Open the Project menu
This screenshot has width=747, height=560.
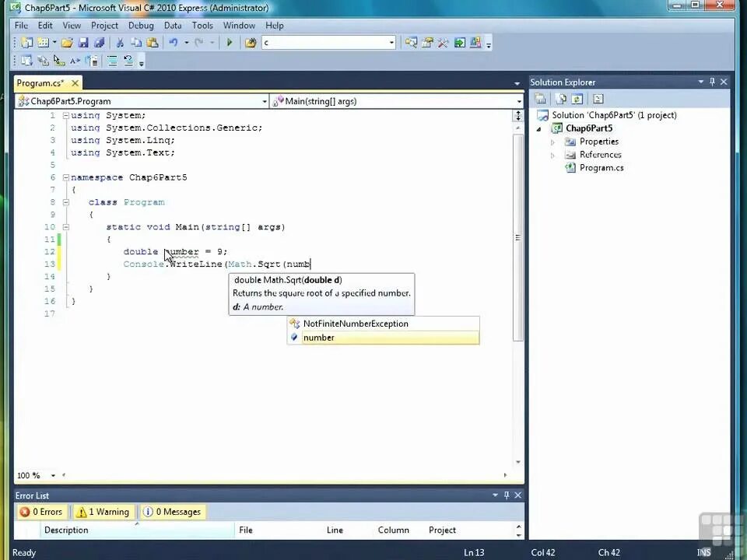104,25
